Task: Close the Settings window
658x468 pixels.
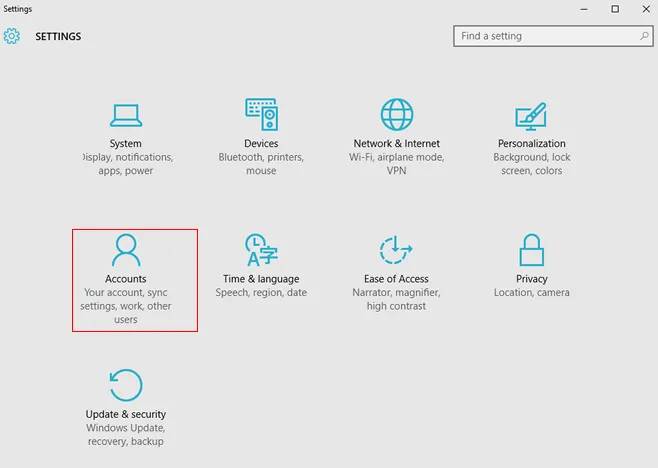Action: [643, 9]
